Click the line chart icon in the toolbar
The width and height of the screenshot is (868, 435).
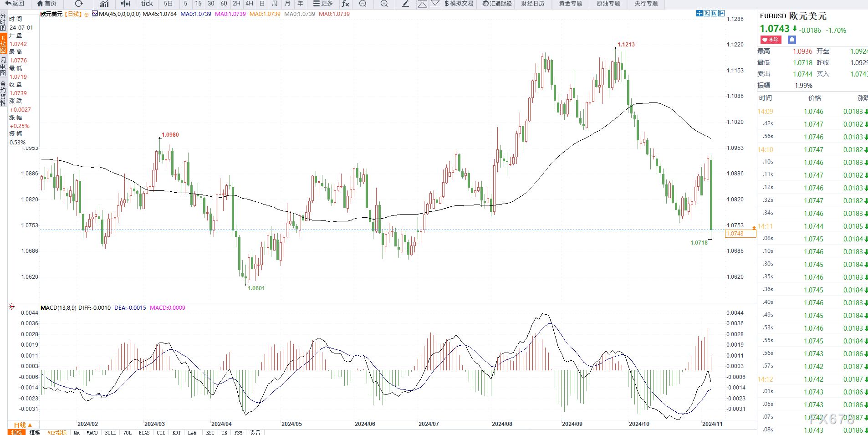point(104,4)
